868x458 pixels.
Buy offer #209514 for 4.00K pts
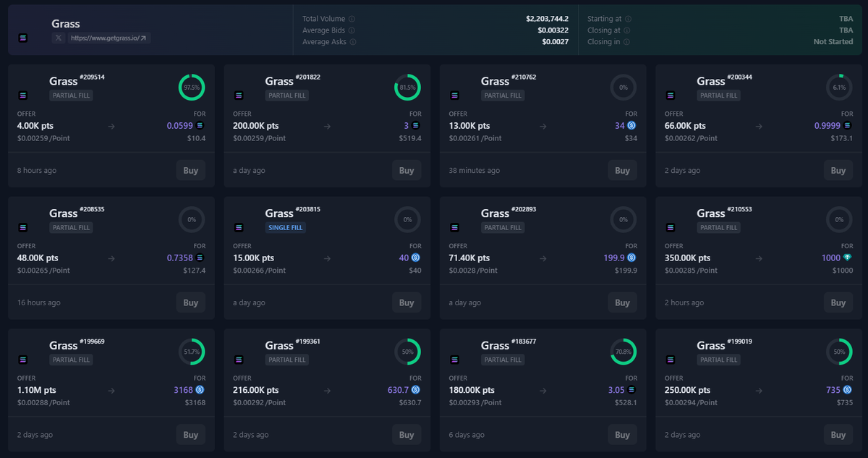point(191,171)
